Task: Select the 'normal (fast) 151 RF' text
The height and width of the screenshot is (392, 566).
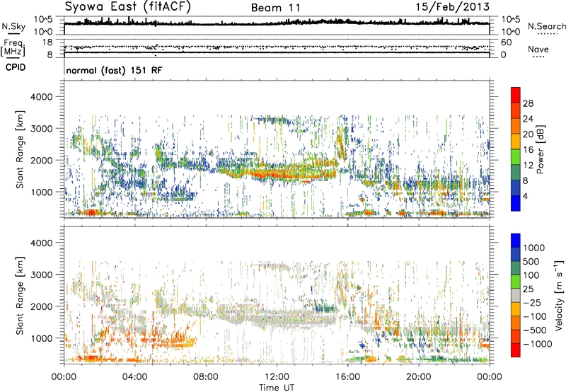Action: [x=114, y=70]
